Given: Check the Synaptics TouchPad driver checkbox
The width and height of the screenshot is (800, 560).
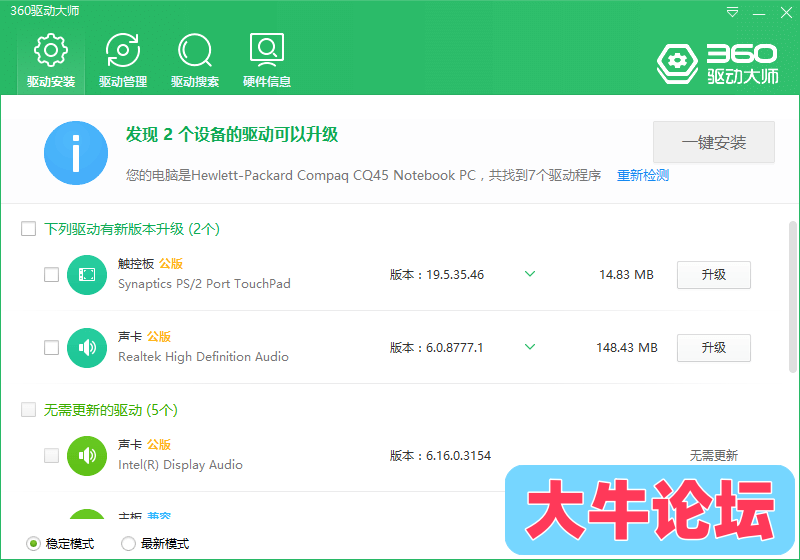Looking at the screenshot, I should tap(52, 274).
